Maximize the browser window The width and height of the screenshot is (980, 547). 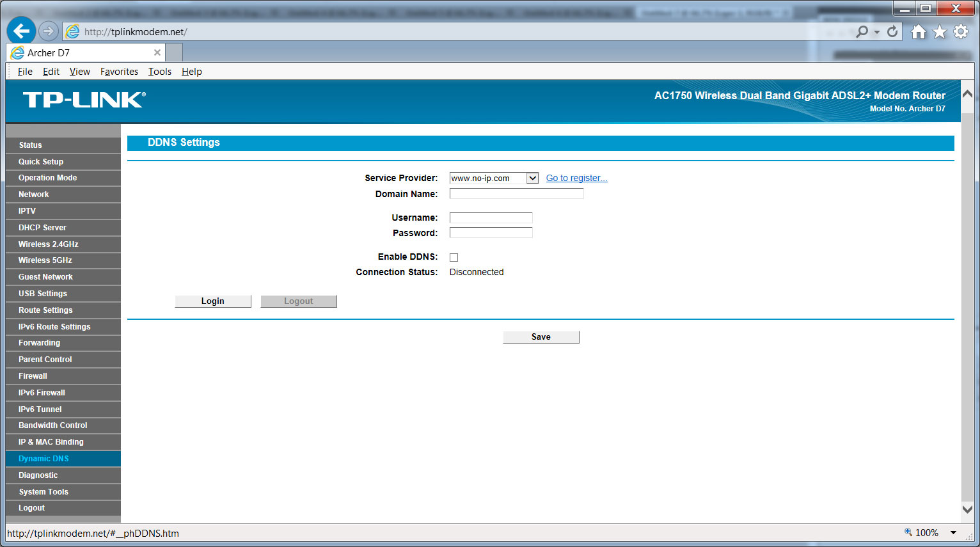click(x=926, y=8)
